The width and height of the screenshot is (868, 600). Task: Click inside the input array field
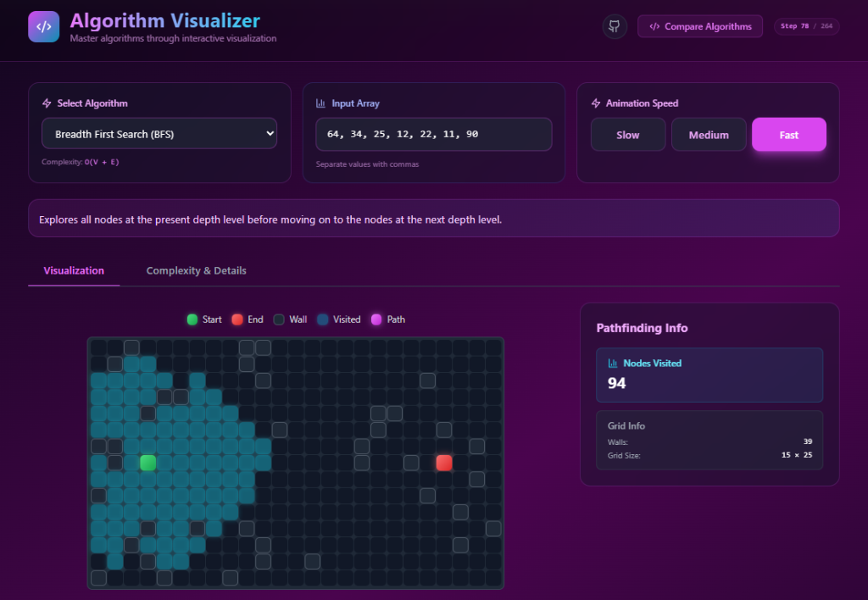click(433, 133)
